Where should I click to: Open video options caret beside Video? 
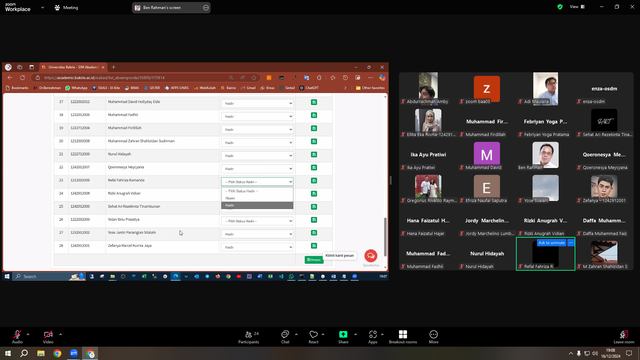click(x=60, y=334)
